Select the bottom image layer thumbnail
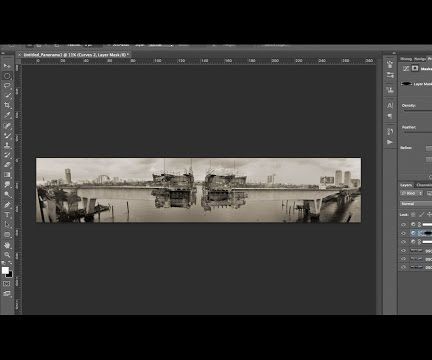This screenshot has width=432, height=360. [x=416, y=267]
